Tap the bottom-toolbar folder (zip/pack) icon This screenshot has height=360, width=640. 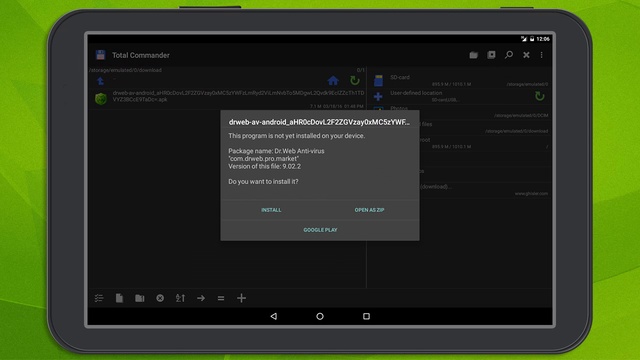pos(140,298)
